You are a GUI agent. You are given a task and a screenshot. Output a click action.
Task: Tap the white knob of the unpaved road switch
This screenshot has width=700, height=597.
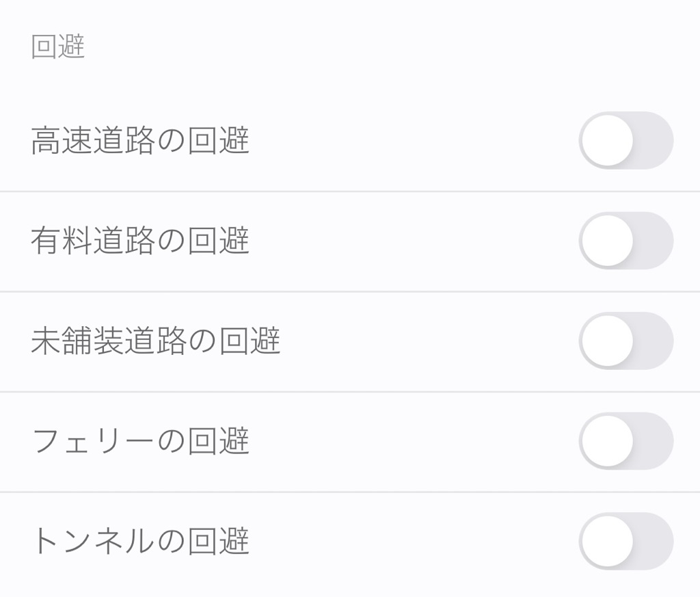[x=608, y=341]
